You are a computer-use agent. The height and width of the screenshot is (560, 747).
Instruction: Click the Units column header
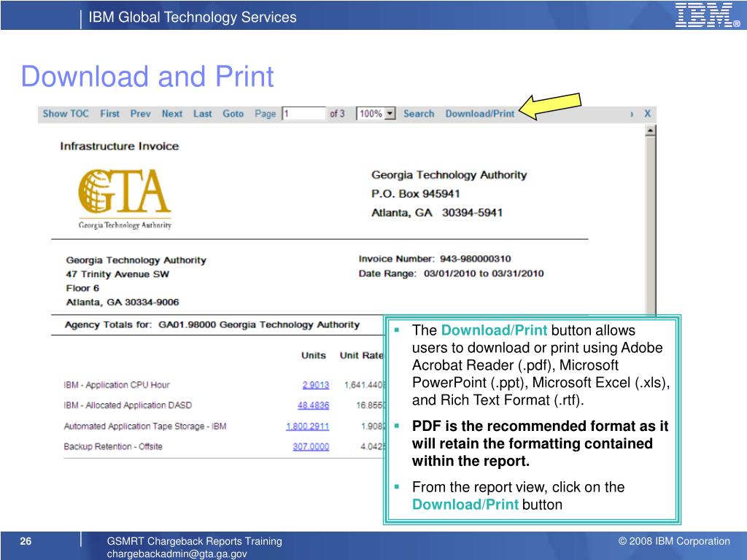314,356
